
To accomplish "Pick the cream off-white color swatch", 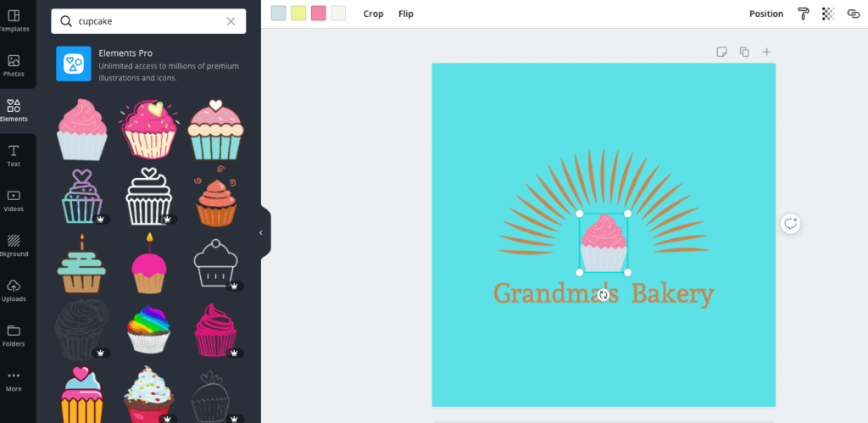I will [338, 14].
